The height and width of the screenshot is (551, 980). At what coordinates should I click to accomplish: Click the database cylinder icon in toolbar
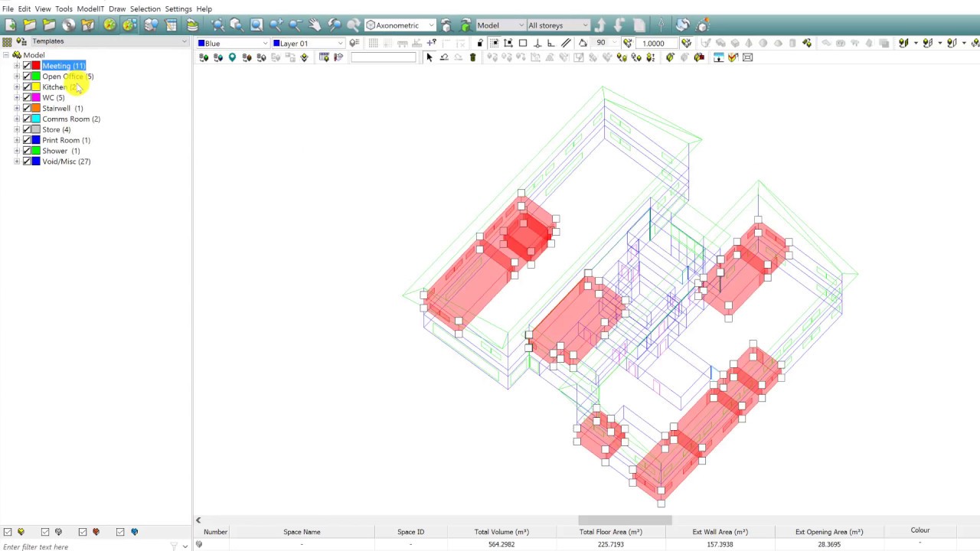(192, 25)
